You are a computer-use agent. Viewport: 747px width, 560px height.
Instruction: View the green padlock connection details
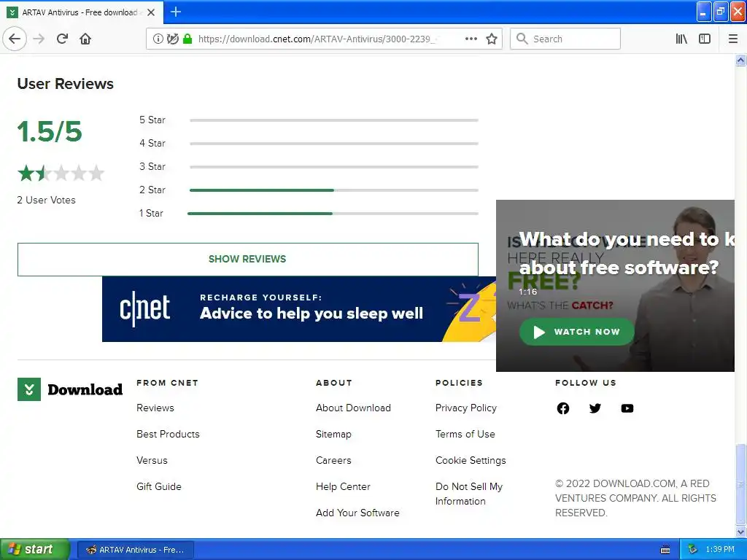[187, 39]
